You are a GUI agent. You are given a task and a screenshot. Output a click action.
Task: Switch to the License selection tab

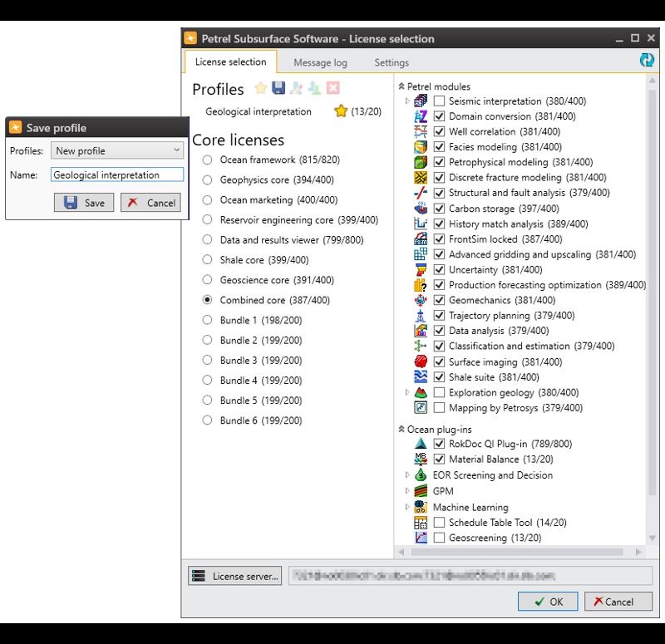pos(231,61)
